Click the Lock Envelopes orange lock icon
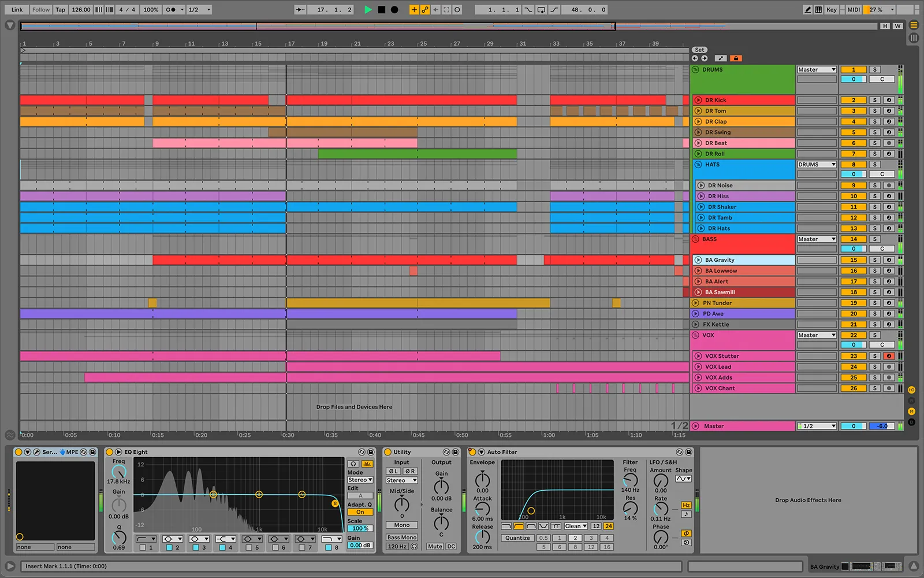The height and width of the screenshot is (578, 924). click(736, 58)
